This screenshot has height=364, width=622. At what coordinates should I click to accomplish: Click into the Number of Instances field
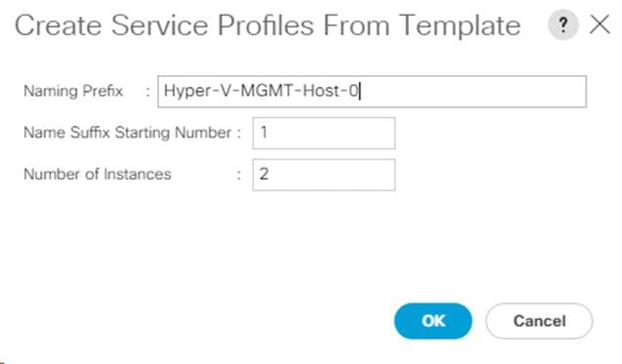[324, 175]
